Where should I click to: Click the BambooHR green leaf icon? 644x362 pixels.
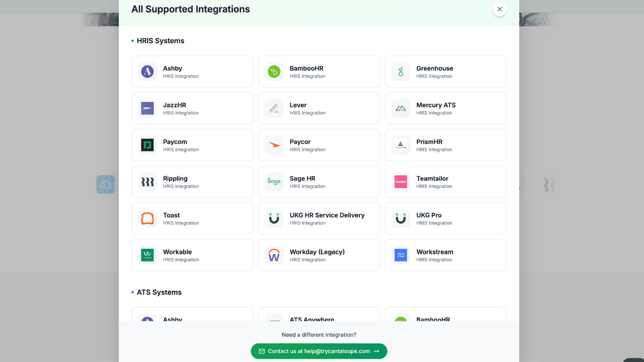(274, 72)
